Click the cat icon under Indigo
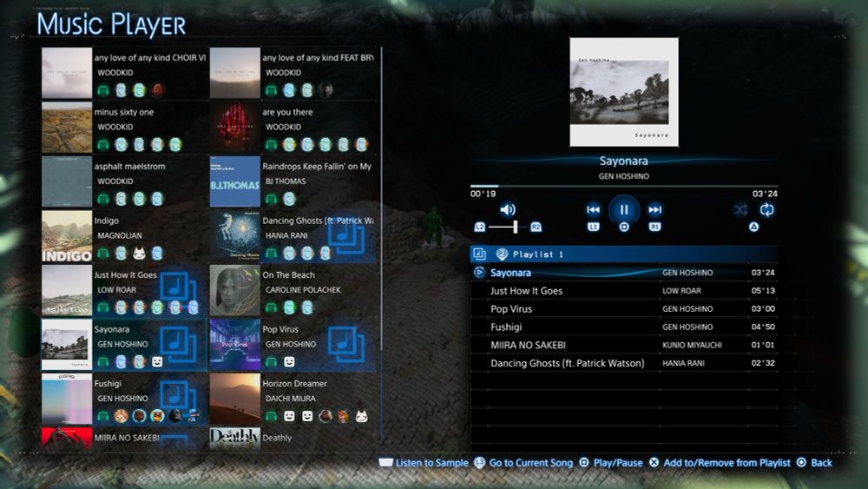 coord(139,254)
